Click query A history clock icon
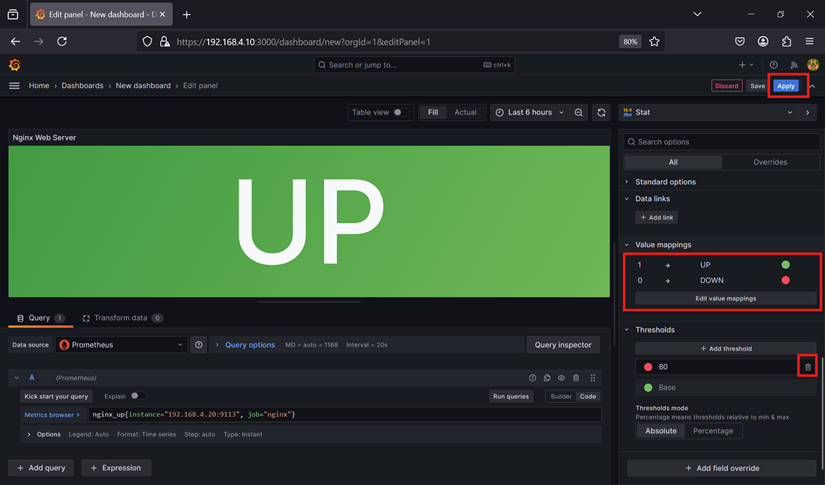The width and height of the screenshot is (825, 485). point(532,378)
